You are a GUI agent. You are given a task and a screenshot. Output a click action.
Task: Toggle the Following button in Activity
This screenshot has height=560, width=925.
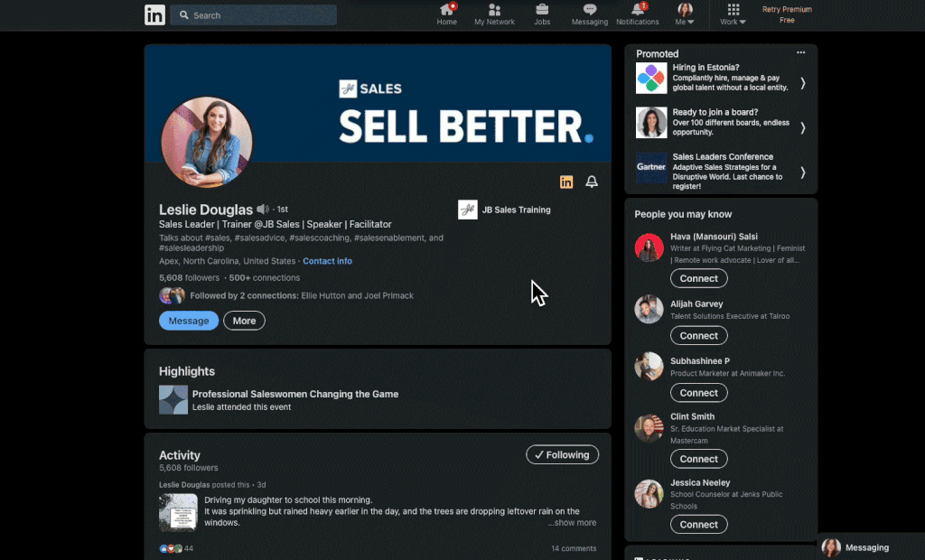pos(562,454)
